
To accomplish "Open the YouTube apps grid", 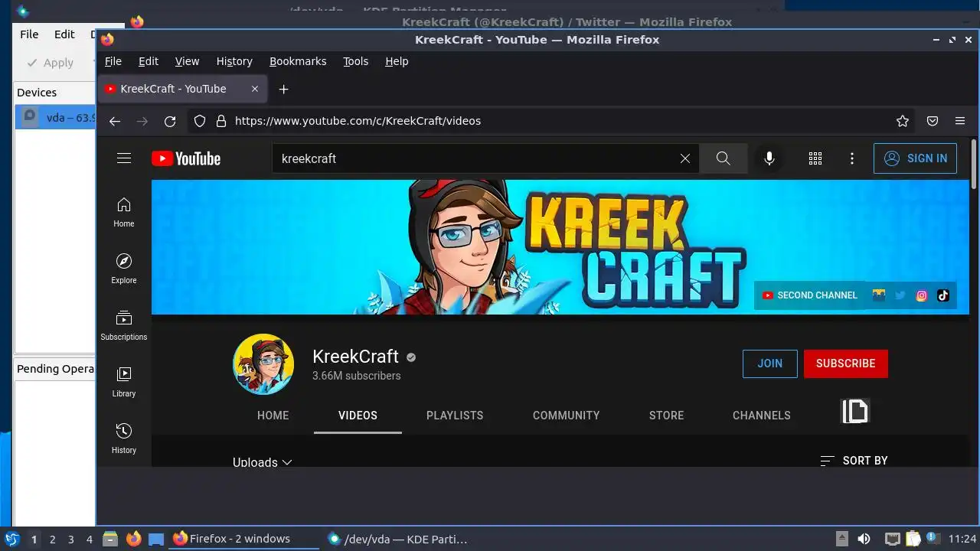I will [815, 158].
